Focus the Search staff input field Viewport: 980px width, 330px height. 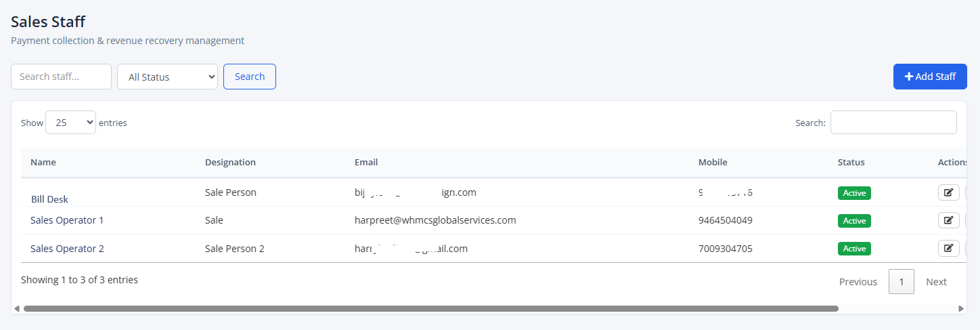[x=61, y=77]
